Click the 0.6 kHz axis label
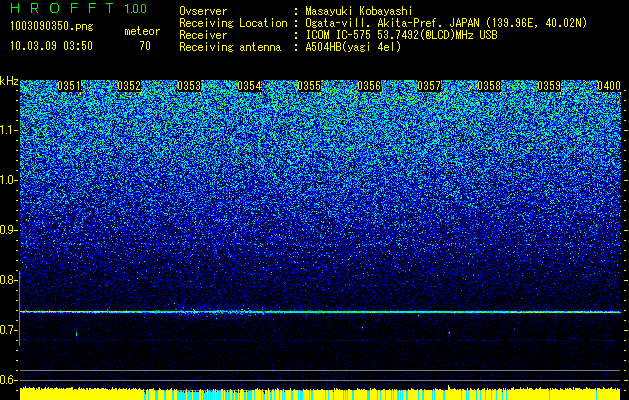Viewport: 629px width, 400px height. [x=8, y=380]
